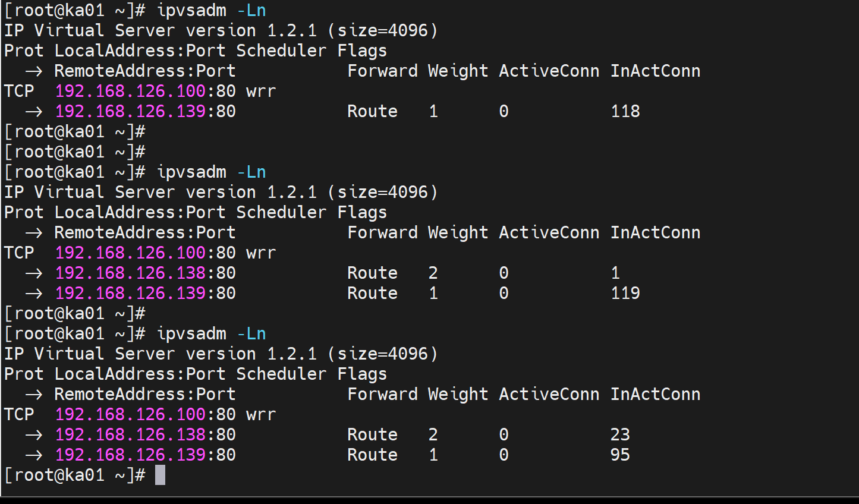Click the first ActiveConn column header
Image resolution: width=859 pixels, height=504 pixels.
tap(549, 71)
